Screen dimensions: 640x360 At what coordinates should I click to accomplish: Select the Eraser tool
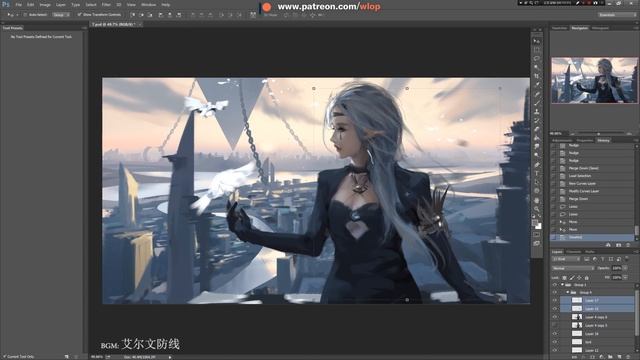pos(537,129)
